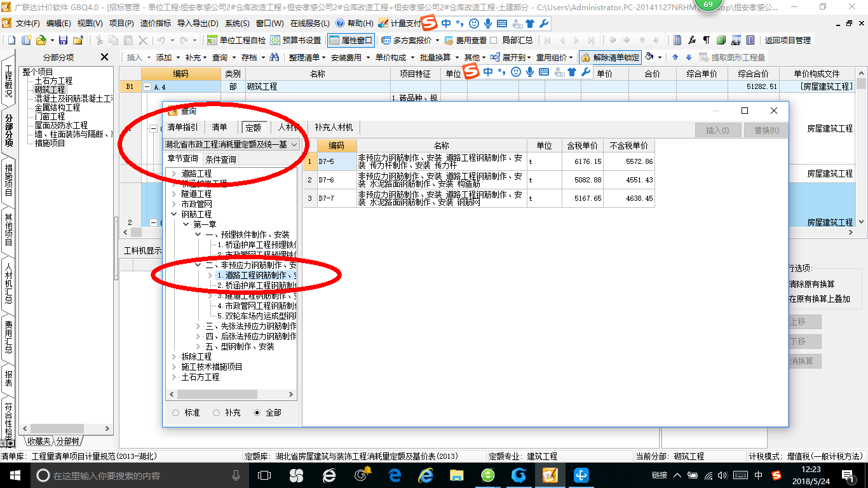Toggle the 局部汇总 checkbox
868x488 pixels.
click(493, 40)
